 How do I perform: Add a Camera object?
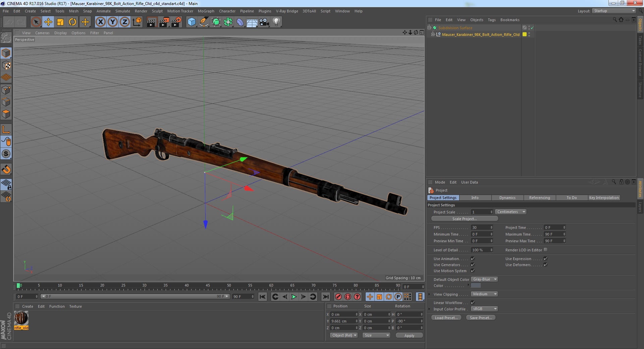coord(264,22)
